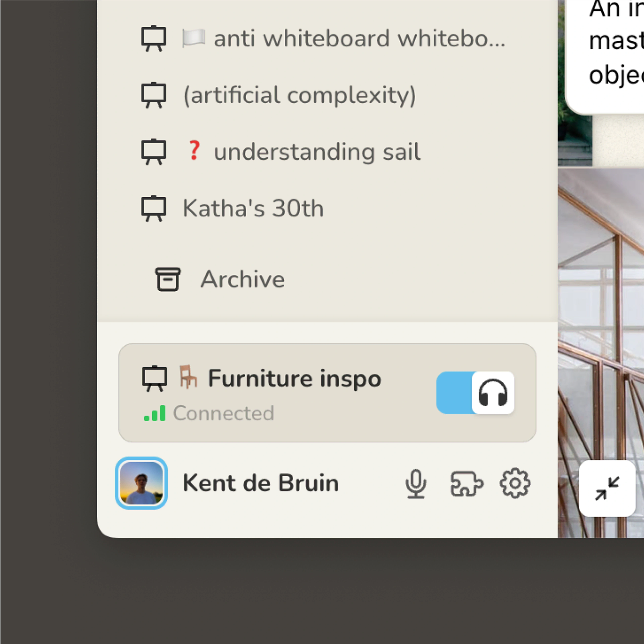The width and height of the screenshot is (644, 644).
Task: Open the understanding sail board
Action: 317,152
